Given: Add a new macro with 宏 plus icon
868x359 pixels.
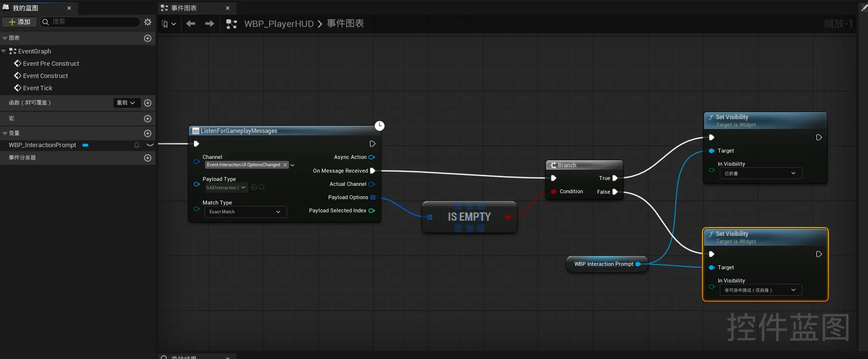Looking at the screenshot, I should pos(148,119).
